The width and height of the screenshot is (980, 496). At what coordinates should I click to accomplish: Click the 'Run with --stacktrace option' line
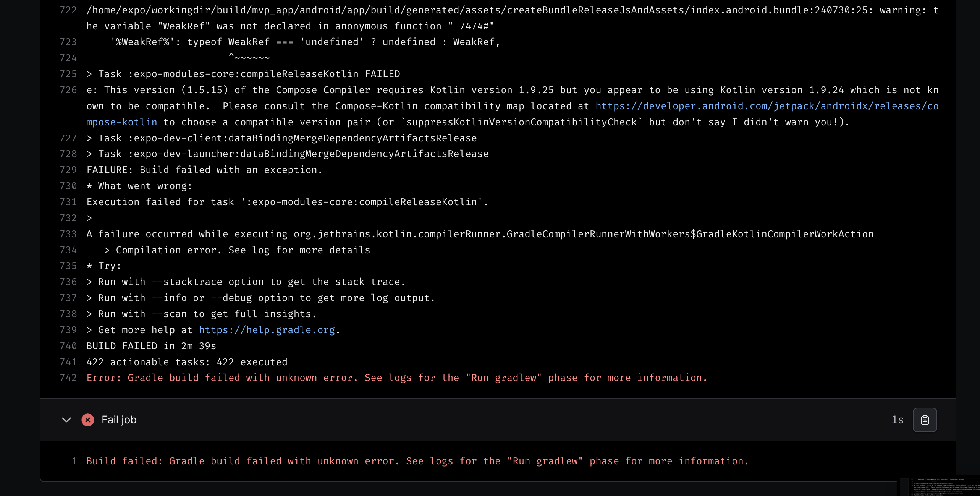point(246,282)
